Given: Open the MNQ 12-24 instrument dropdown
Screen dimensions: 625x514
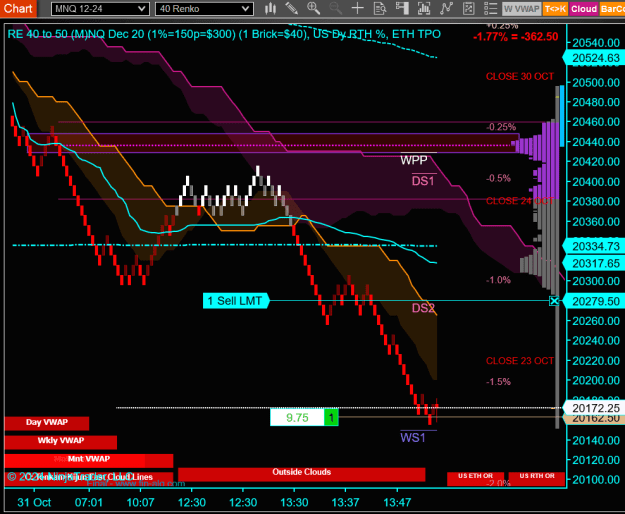Looking at the screenshot, I should tap(100, 9).
